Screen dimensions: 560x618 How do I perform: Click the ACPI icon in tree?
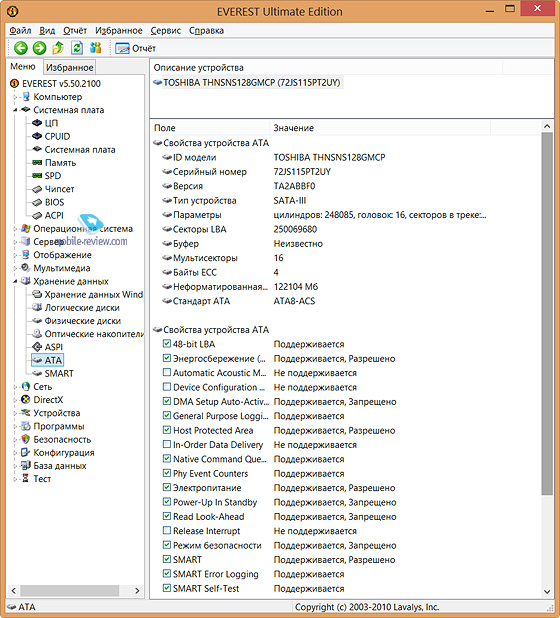(37, 215)
